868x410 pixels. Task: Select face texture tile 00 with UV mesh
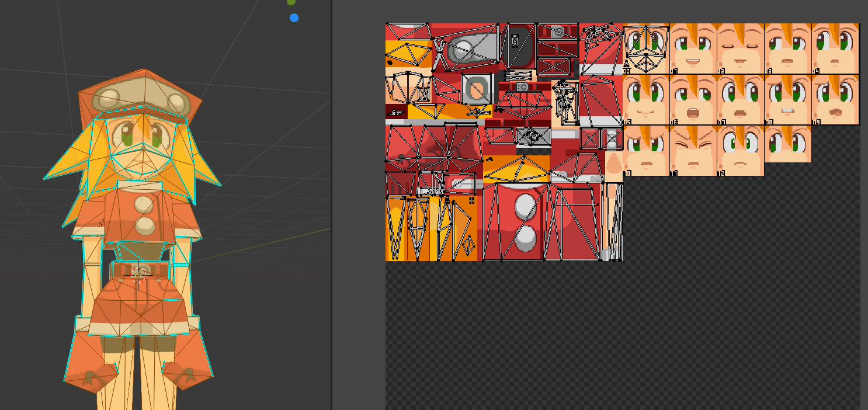[x=646, y=48]
